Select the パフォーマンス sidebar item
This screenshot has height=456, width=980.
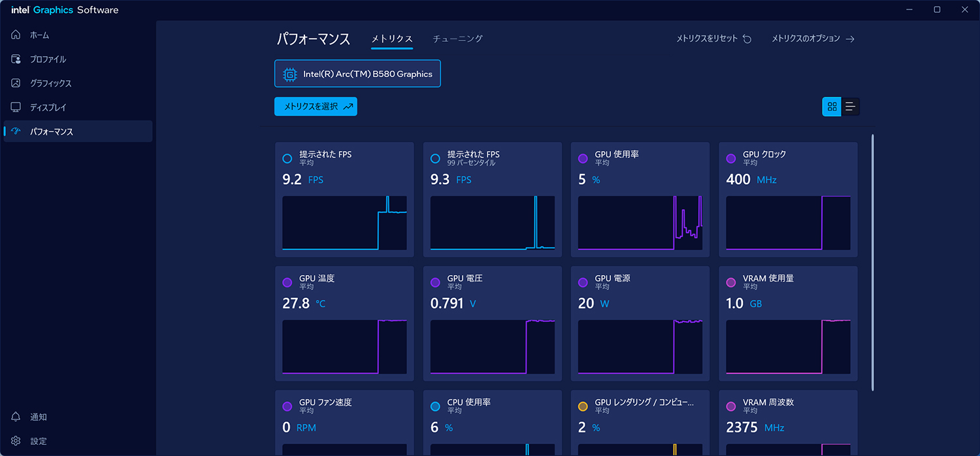tap(78, 131)
